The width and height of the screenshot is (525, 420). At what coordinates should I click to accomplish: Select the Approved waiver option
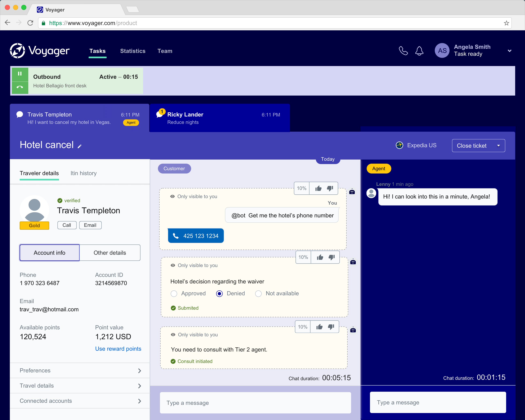(174, 294)
